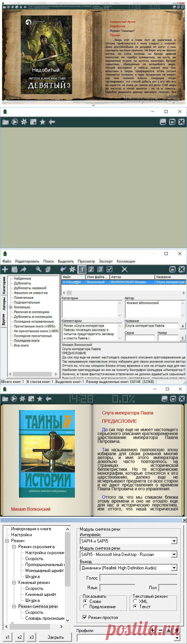Open settings gear icon in empty reader window
The image size is (187, 644).
tap(24, 122)
